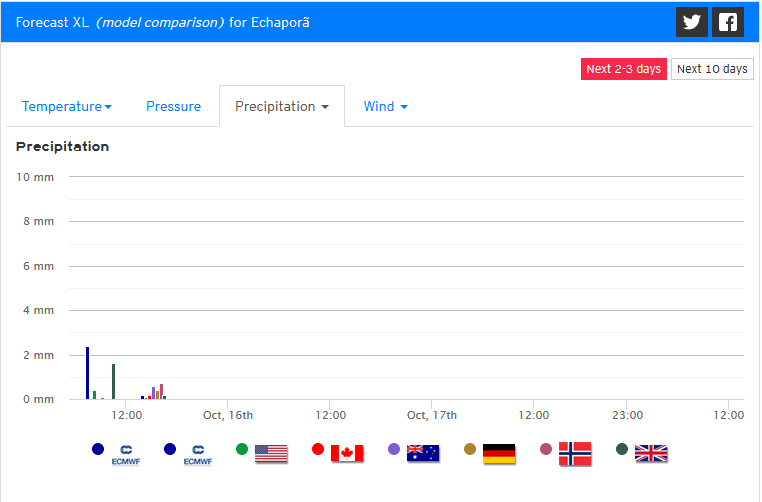Click the Australia flag legend icon

click(x=423, y=453)
